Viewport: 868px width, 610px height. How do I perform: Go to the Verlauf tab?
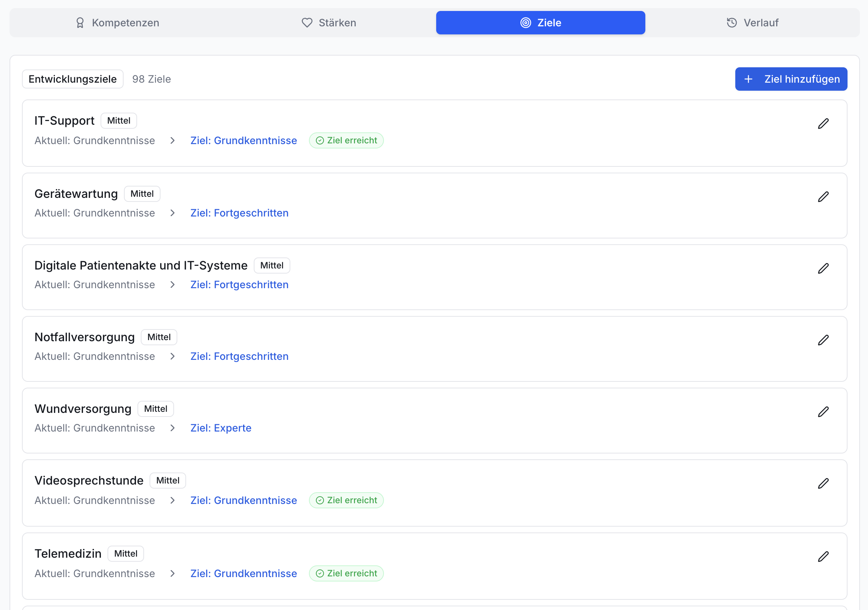pos(752,23)
